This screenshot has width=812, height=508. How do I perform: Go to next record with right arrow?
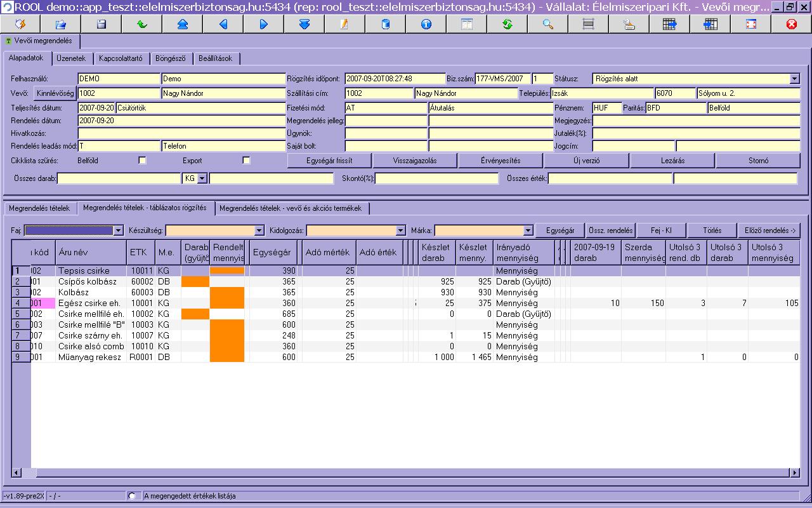[263, 24]
